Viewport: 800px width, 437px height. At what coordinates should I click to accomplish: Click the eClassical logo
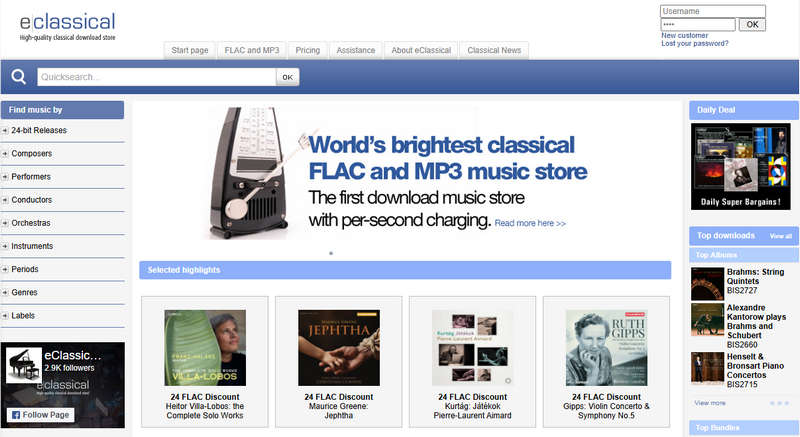coord(67,27)
